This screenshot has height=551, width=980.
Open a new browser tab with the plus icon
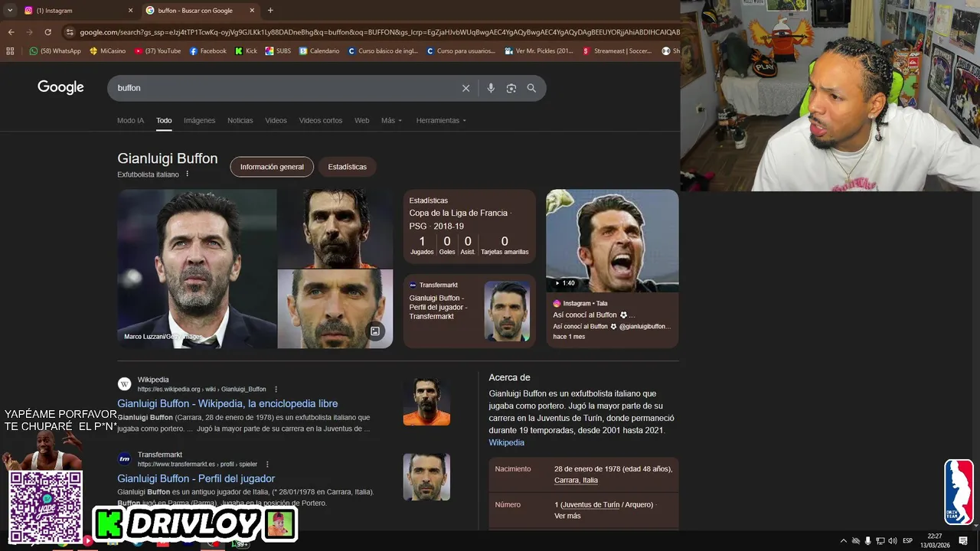270,10
